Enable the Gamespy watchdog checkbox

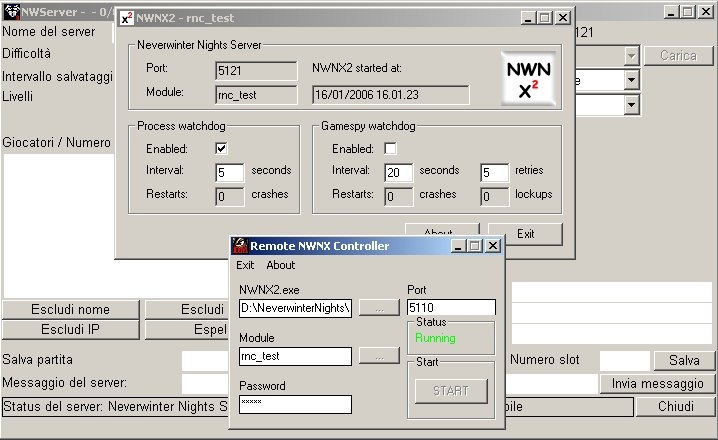(391, 149)
